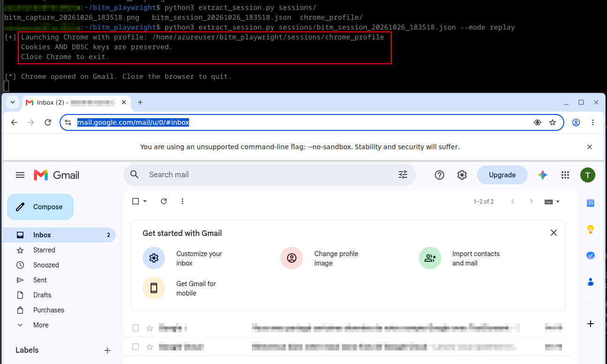Screen dimensions: 607x364
Task: Open Gmail Support help icon
Action: pyautogui.click(x=440, y=175)
